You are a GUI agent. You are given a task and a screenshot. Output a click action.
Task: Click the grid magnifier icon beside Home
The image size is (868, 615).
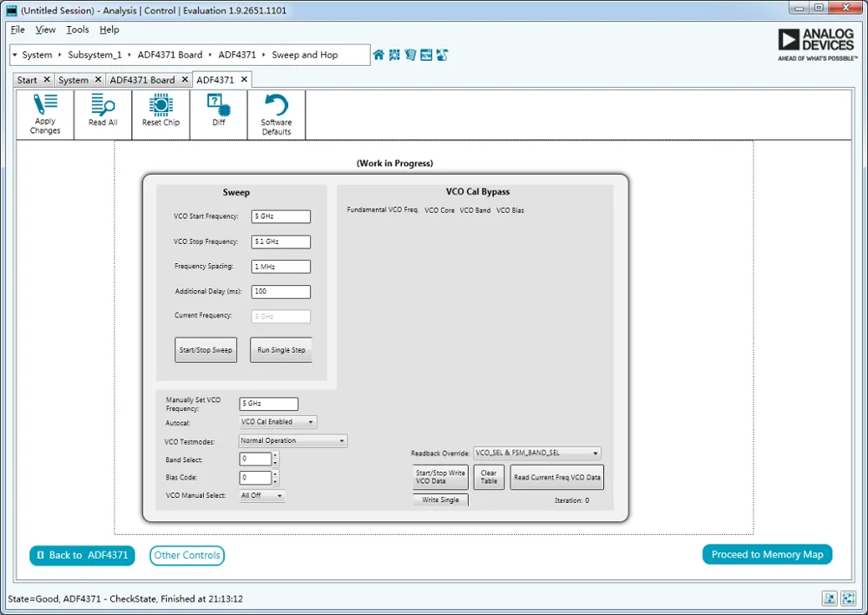coord(394,55)
